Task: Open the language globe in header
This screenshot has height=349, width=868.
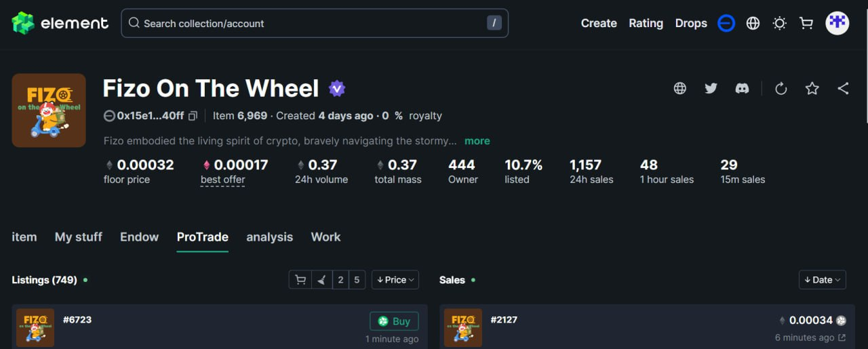Action: tap(753, 23)
